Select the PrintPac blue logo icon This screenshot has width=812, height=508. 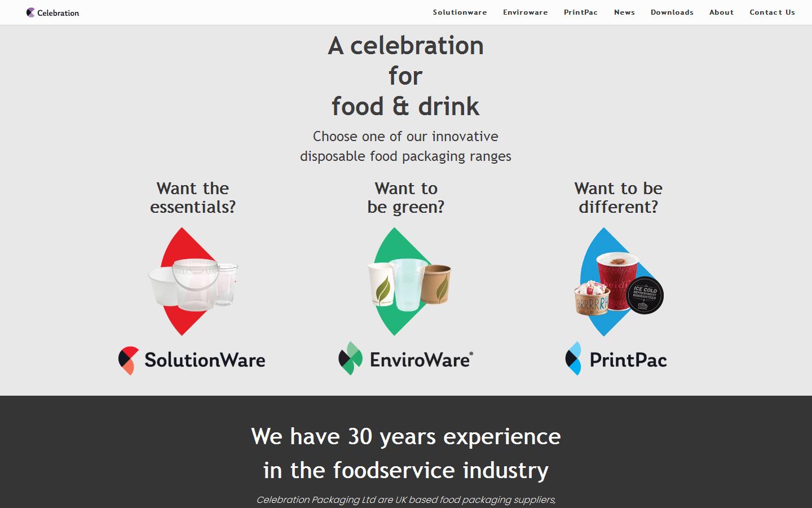pyautogui.click(x=575, y=360)
